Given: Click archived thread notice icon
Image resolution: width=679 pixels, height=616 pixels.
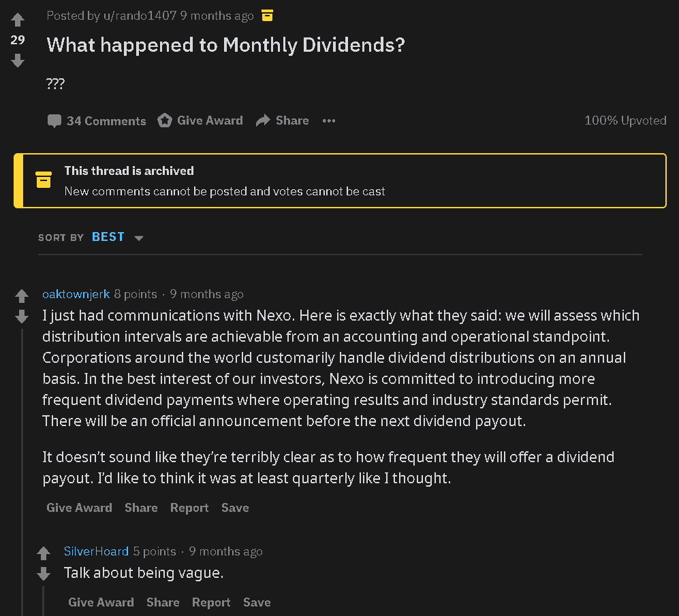Looking at the screenshot, I should coord(44,180).
